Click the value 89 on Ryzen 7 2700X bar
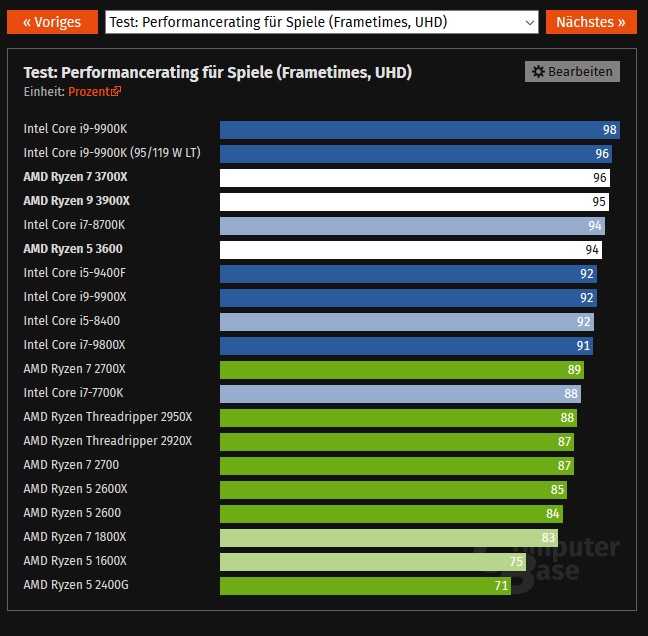This screenshot has height=636, width=648. coord(574,369)
